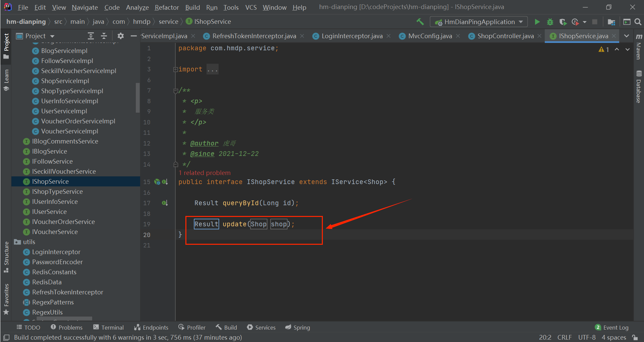The height and width of the screenshot is (342, 644).
Task: Open the Maven tool window
Action: (x=639, y=47)
